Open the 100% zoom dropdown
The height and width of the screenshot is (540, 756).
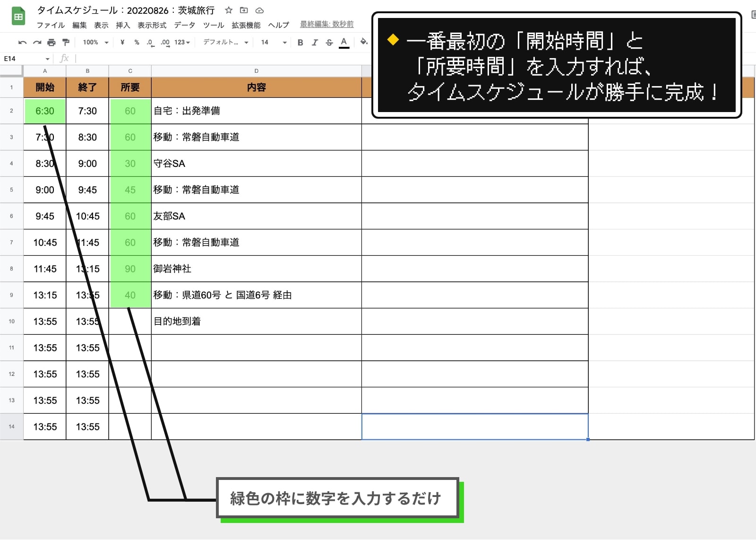95,43
